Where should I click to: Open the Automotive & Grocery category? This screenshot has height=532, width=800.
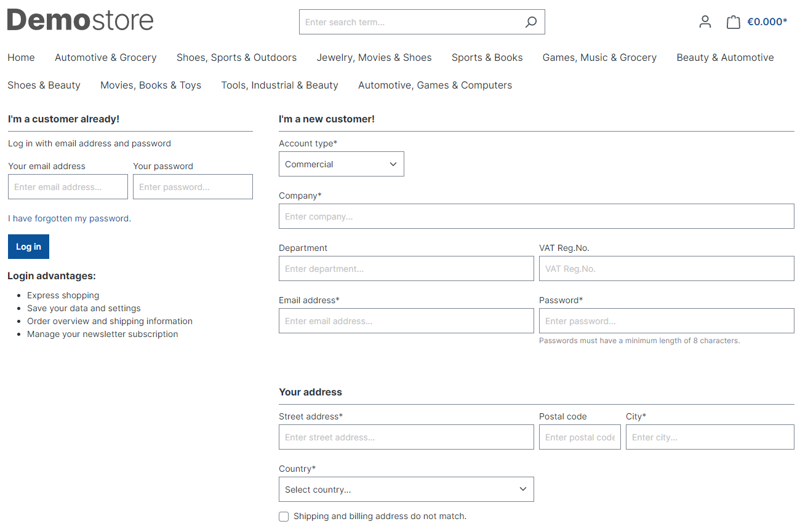click(105, 58)
